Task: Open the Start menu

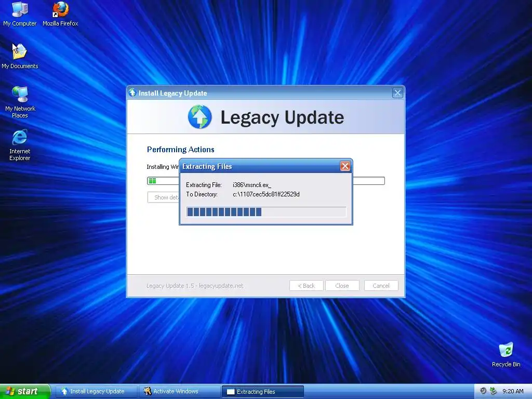Action: [25, 391]
